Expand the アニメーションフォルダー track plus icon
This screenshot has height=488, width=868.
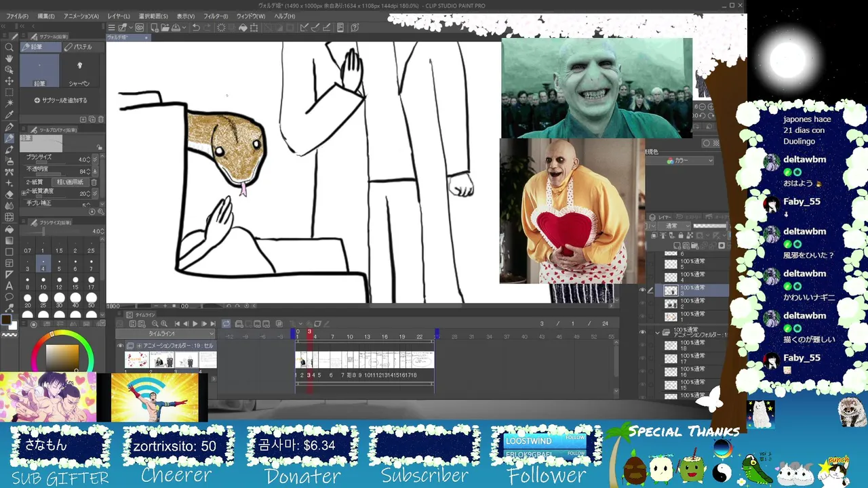[140, 346]
